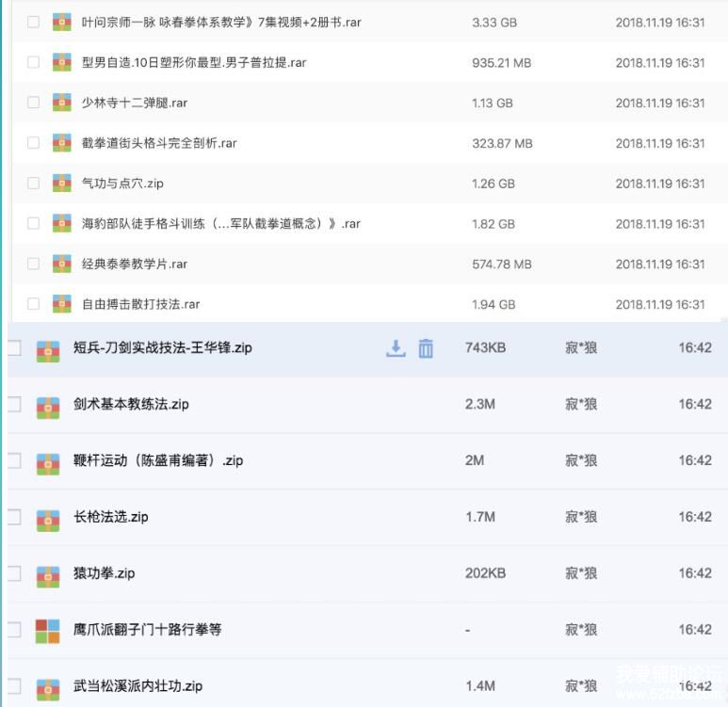This screenshot has height=707, width=728.
Task: Click the 1.26 GB size of 气功与点穴.zip
Action: click(493, 184)
